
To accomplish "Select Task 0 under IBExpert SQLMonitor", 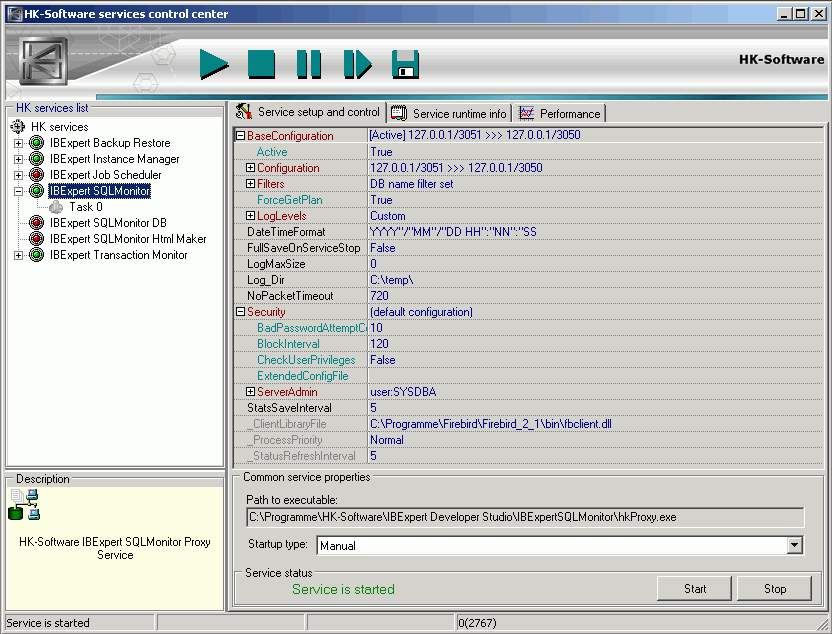I will 86,207.
